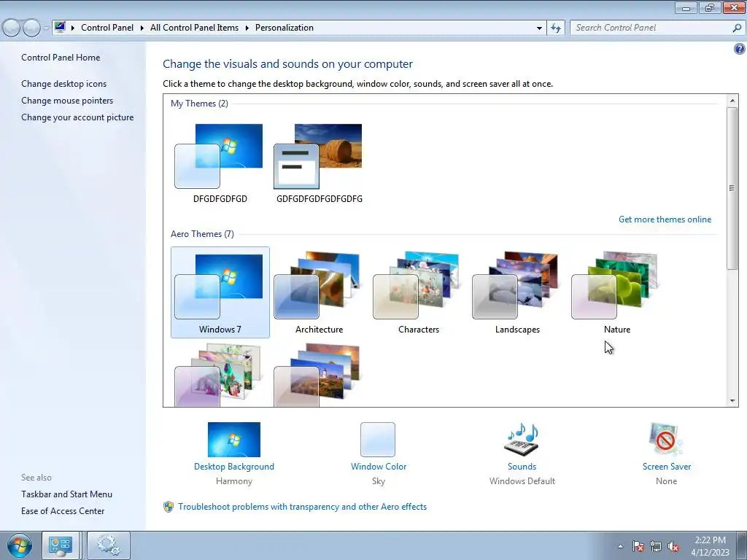Apply the Windows 7 Aero theme
Image resolution: width=747 pixels, height=560 pixels.
point(220,292)
